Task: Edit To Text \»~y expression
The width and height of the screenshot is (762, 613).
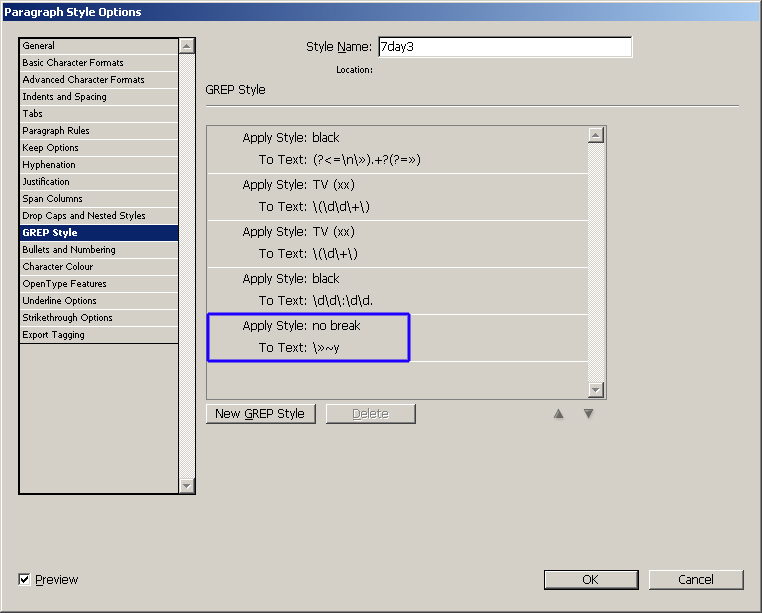Action: [x=326, y=348]
